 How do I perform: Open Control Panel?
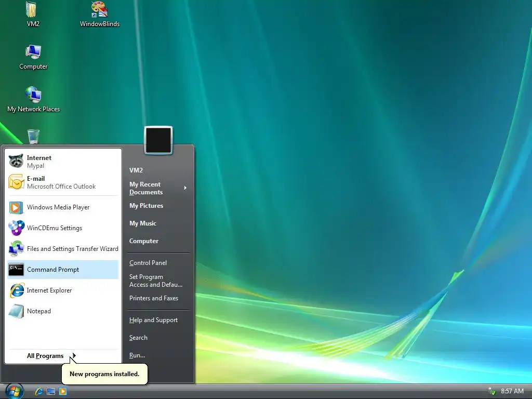[x=148, y=262]
